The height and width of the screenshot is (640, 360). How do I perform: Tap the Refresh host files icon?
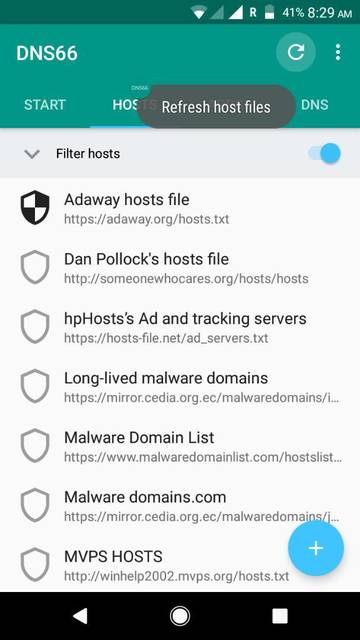(296, 52)
